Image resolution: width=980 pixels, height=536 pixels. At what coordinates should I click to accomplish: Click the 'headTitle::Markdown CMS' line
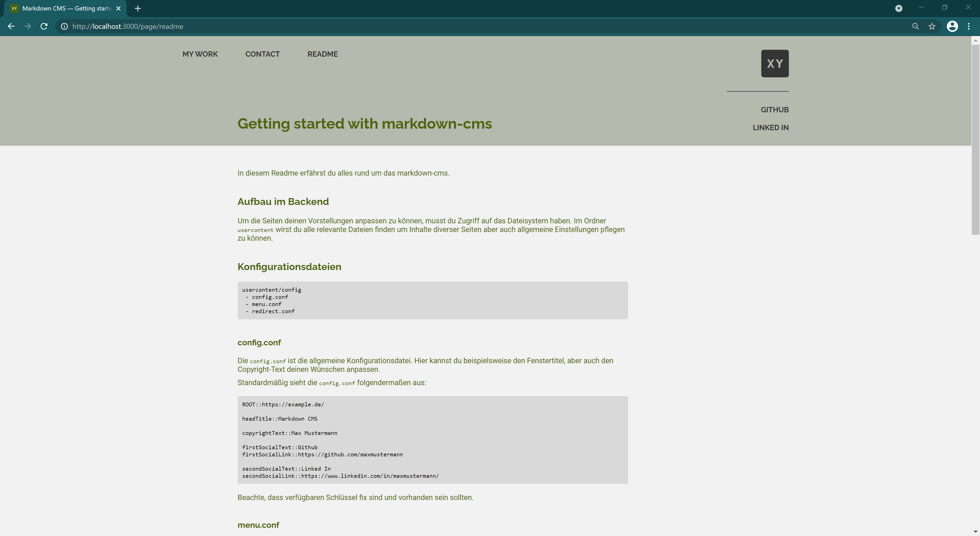click(x=280, y=419)
